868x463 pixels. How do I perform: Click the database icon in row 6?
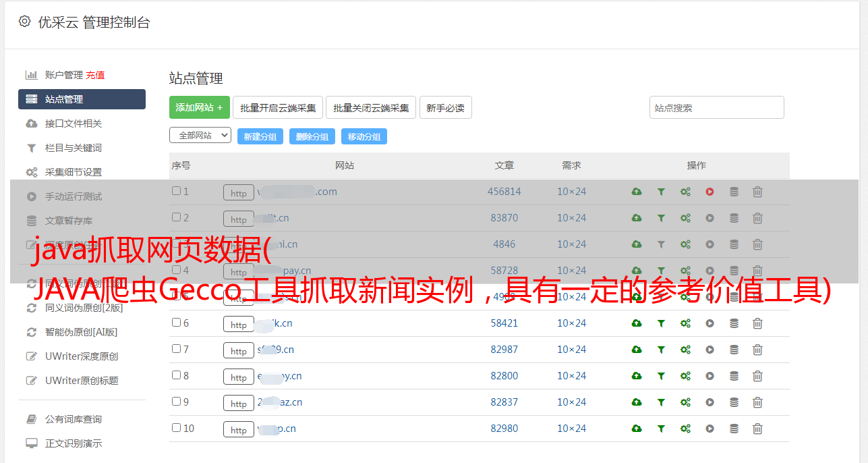[734, 323]
